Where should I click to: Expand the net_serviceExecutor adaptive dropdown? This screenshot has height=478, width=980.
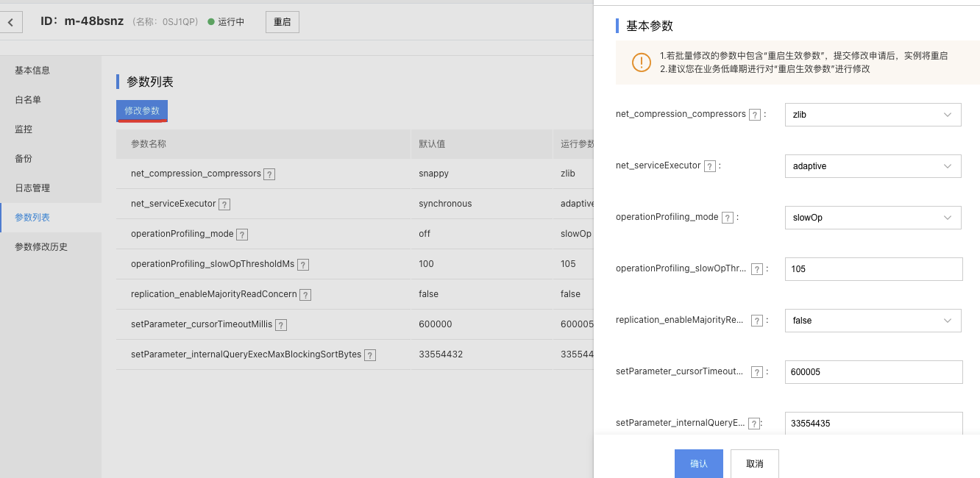coord(873,166)
